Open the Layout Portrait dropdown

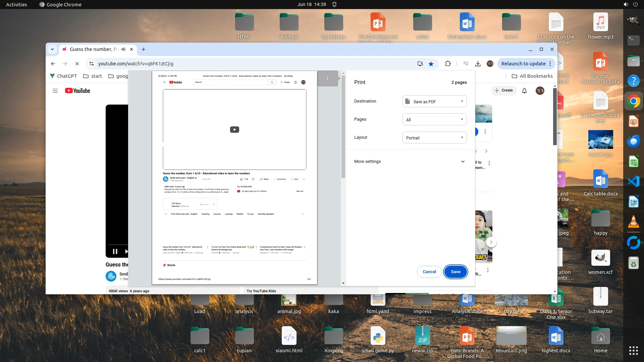[434, 138]
